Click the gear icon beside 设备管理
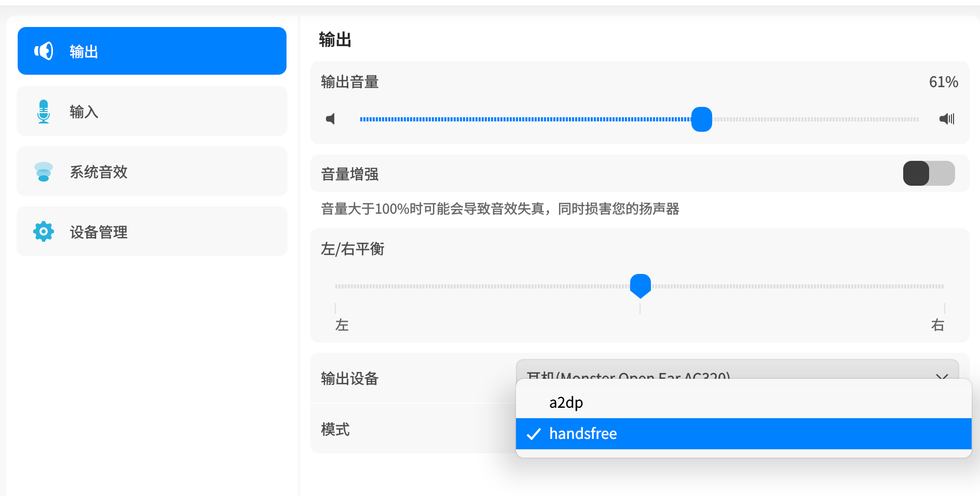This screenshot has width=980, height=496. pyautogui.click(x=44, y=231)
